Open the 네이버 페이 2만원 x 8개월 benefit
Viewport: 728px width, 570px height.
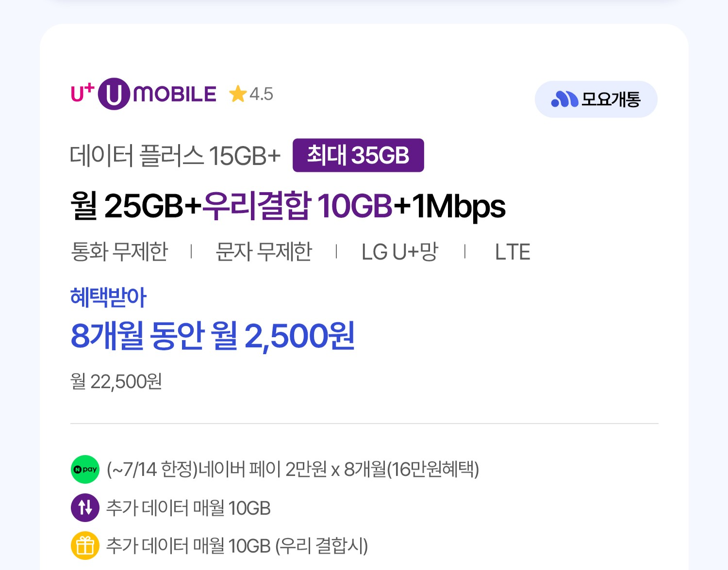click(293, 469)
